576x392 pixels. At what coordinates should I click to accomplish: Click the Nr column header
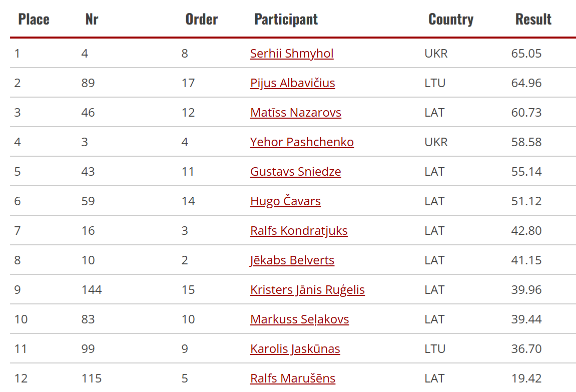click(x=92, y=19)
